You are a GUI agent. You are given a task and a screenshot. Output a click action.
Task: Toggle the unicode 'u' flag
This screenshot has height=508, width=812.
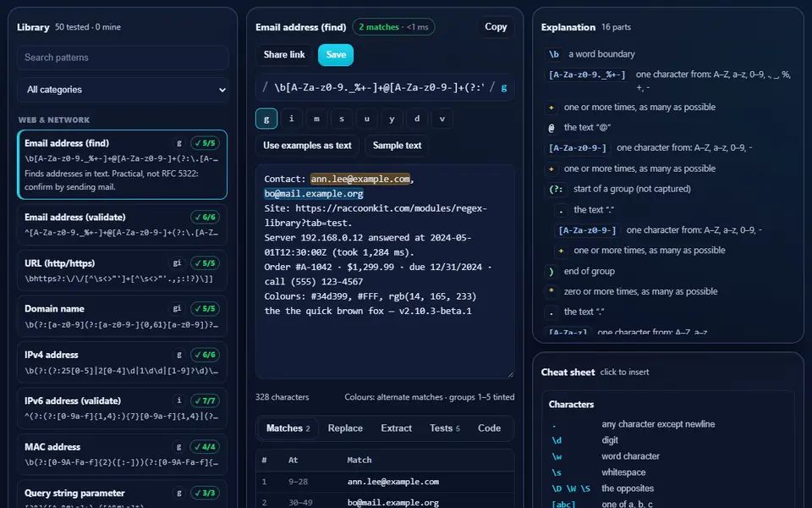click(x=366, y=119)
